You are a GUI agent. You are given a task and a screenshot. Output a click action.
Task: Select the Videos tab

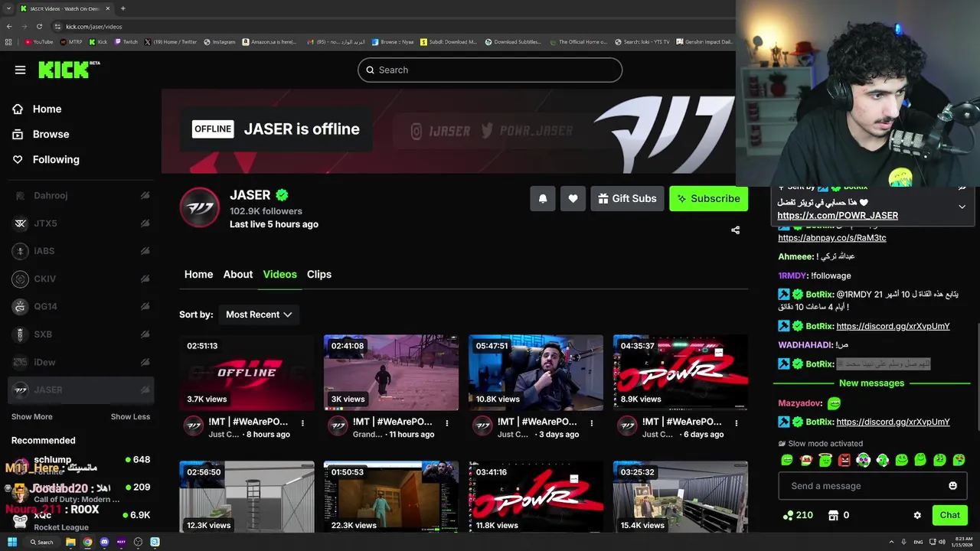pyautogui.click(x=279, y=274)
